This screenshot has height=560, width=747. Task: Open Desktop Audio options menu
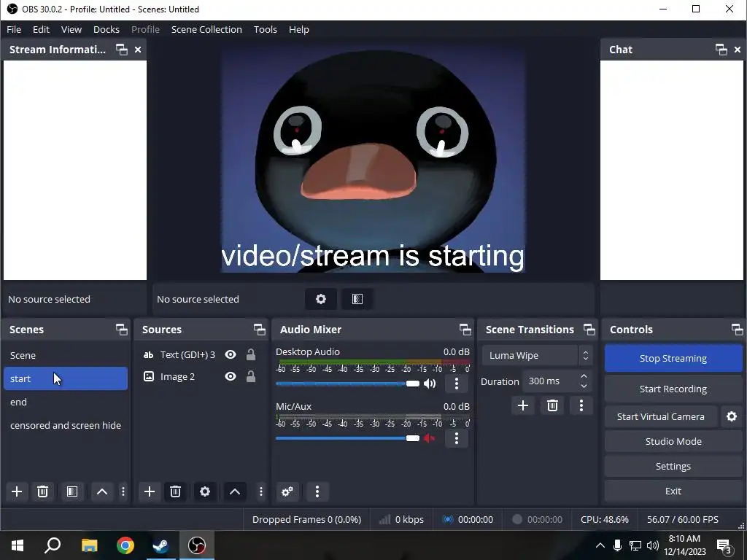457,384
